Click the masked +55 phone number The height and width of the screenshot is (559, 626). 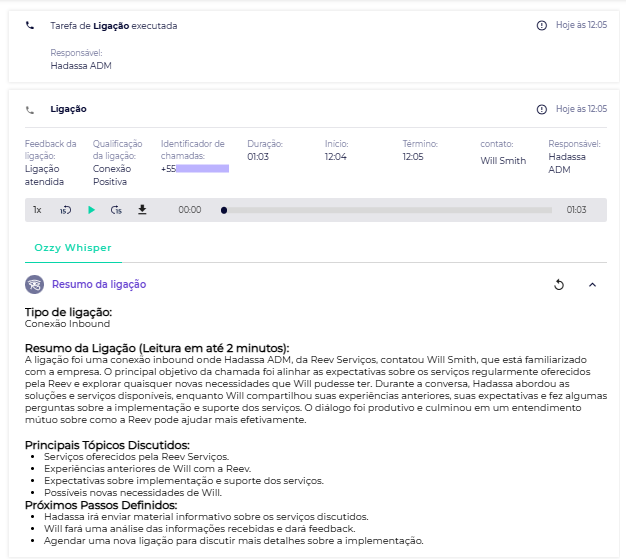pos(195,169)
